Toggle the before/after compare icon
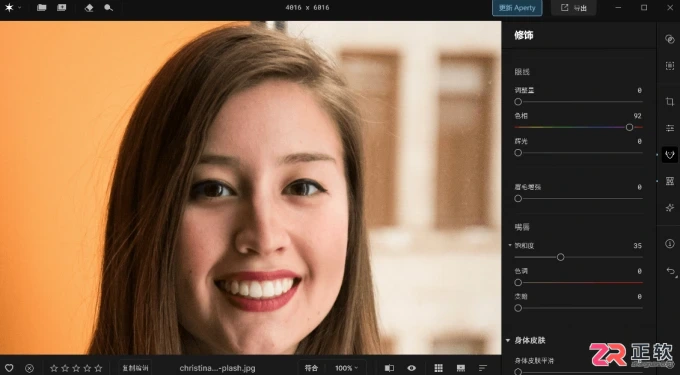The height and width of the screenshot is (375, 680). pos(389,368)
